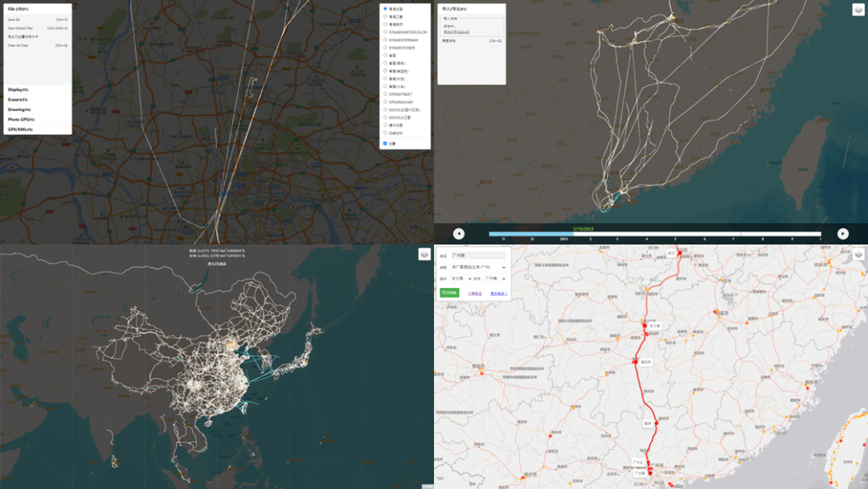
Task: Click the first blue link beside the green button
Action: click(475, 294)
